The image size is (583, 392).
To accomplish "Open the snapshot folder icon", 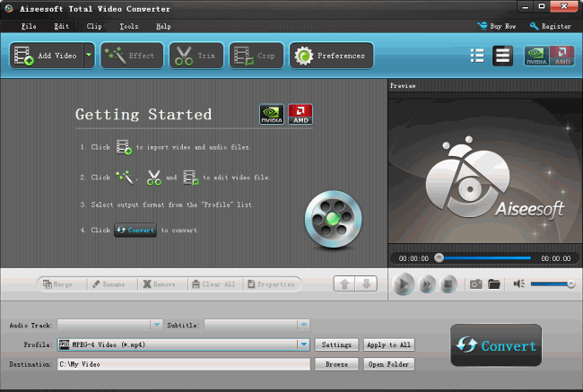I will (x=494, y=284).
